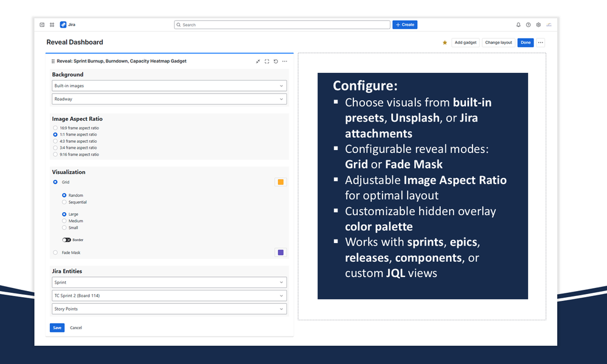
Task: Click the Jira Entities heading
Action: coord(67,271)
